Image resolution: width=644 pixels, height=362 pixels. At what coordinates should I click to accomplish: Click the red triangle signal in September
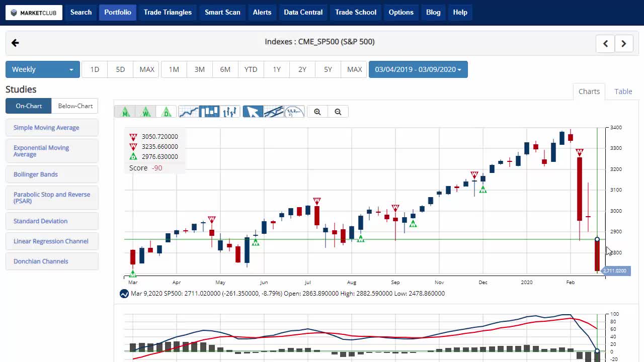[395, 208]
